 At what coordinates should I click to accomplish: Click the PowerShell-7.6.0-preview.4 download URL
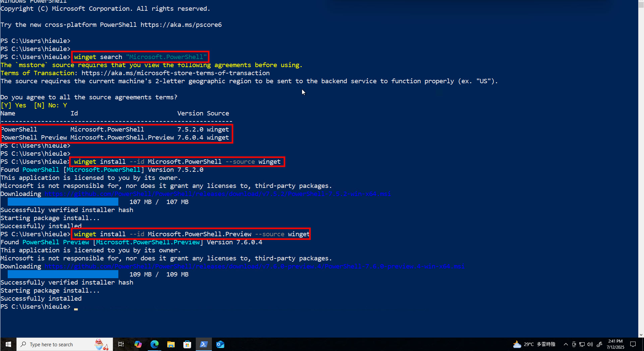254,266
